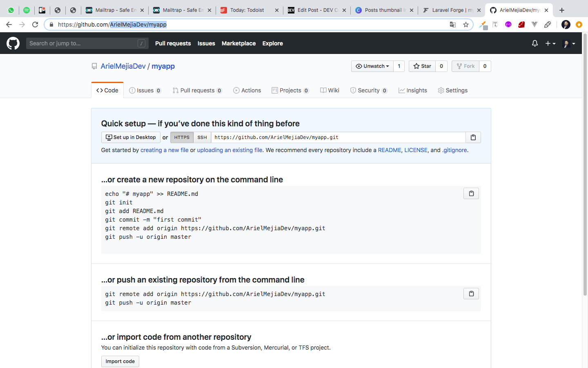Bookmark page with the star icon in address bar
The width and height of the screenshot is (588, 368).
(x=466, y=25)
